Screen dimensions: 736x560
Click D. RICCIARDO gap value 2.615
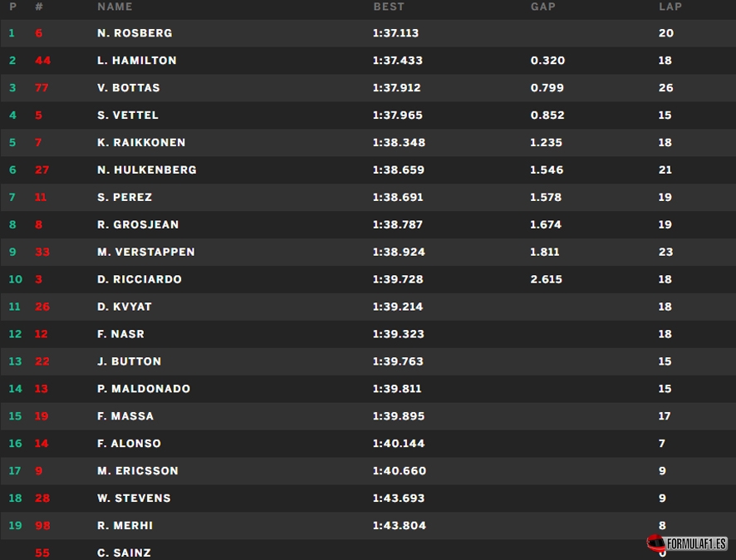[547, 279]
